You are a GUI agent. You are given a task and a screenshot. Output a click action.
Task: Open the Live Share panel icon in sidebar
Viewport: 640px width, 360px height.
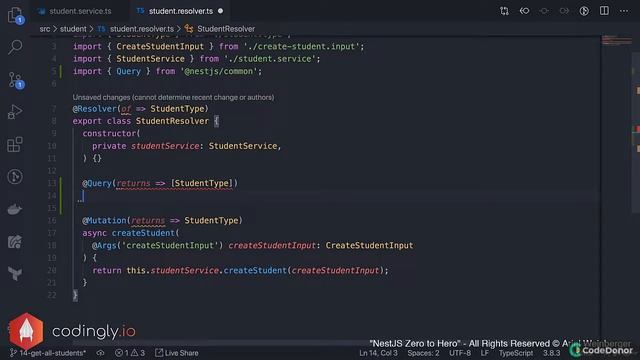[x=15, y=242]
